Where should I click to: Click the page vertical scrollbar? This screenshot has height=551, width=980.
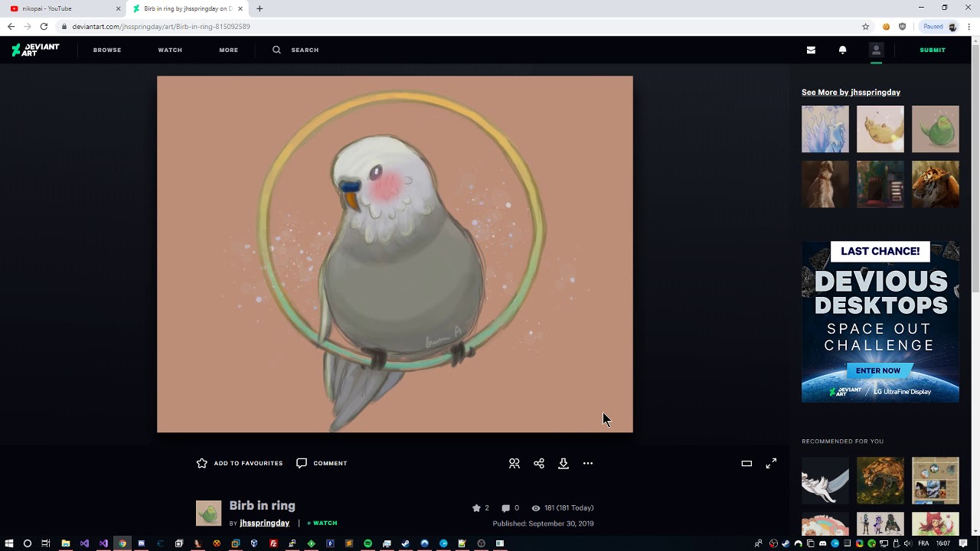(975, 168)
